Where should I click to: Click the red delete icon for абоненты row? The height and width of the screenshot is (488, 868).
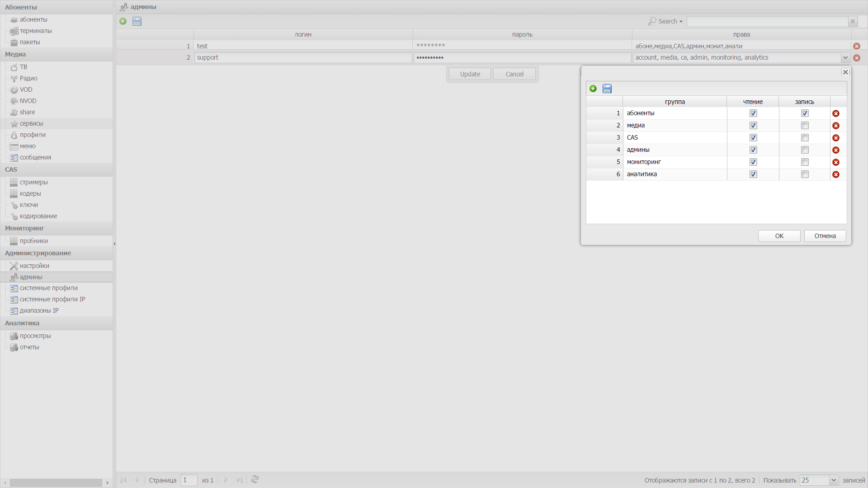(836, 113)
